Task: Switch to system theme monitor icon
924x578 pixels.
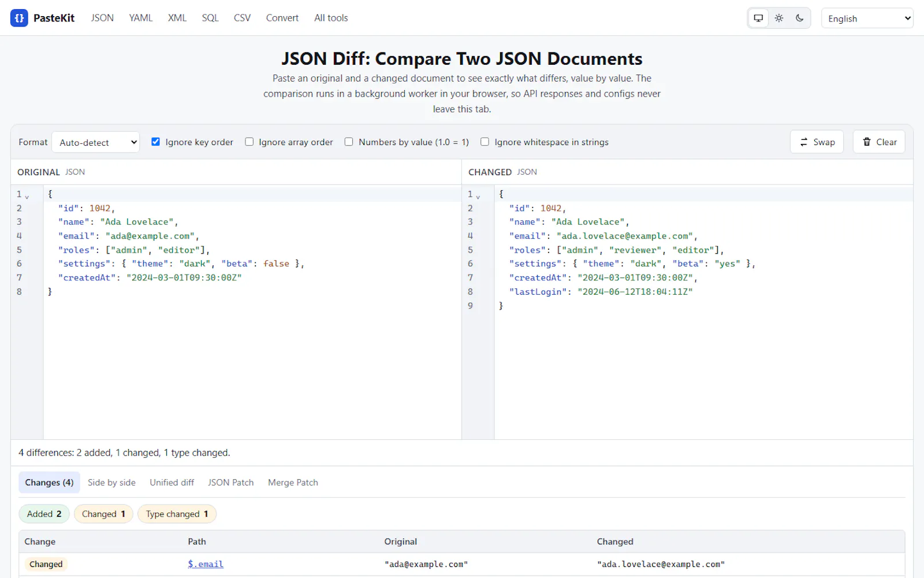Action: tap(758, 18)
